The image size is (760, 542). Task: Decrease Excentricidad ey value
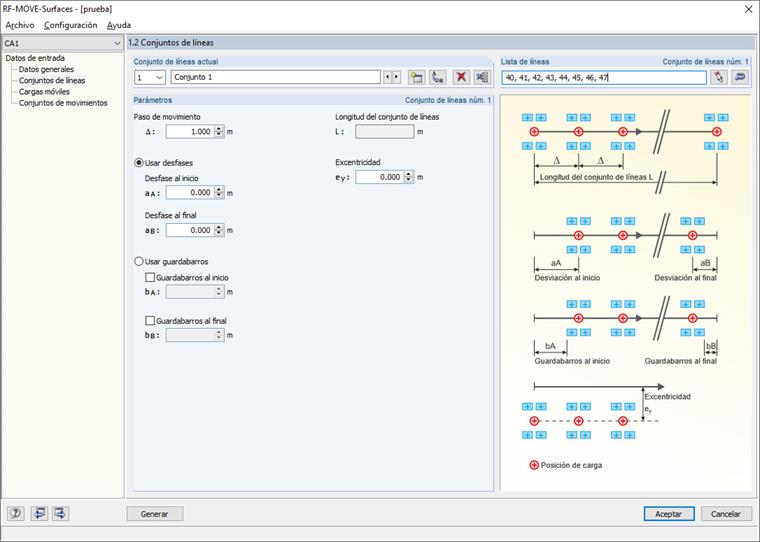[409, 180]
